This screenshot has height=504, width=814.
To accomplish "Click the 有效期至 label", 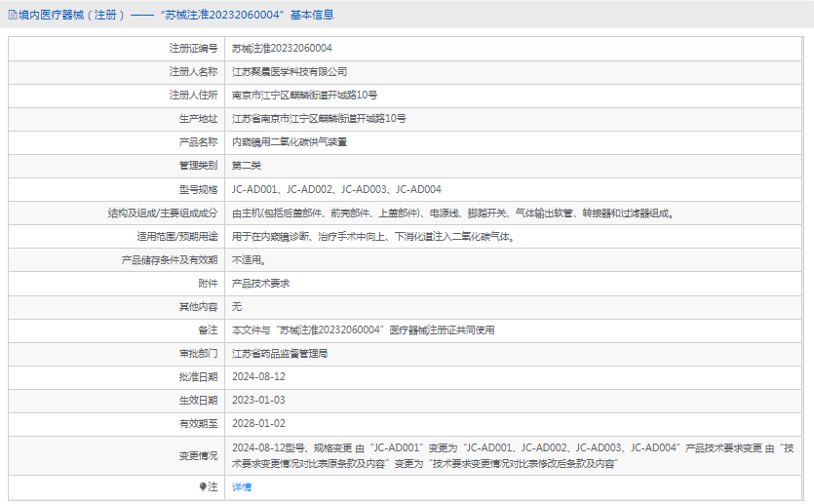I will [198, 423].
